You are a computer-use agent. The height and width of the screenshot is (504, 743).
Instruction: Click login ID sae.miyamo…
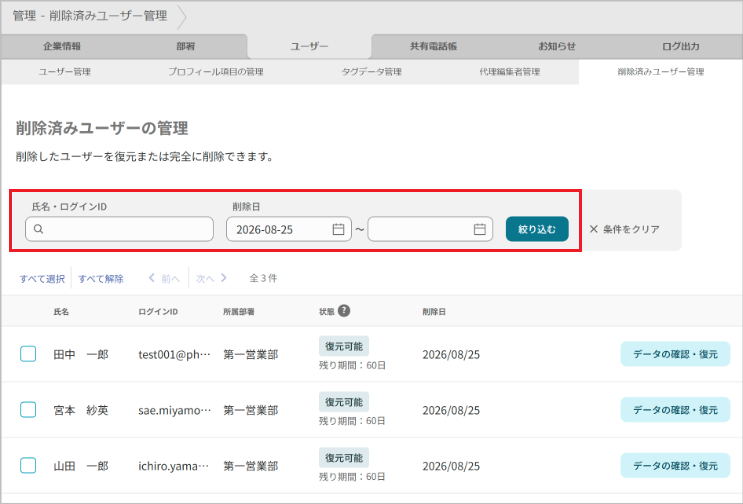pyautogui.click(x=174, y=410)
